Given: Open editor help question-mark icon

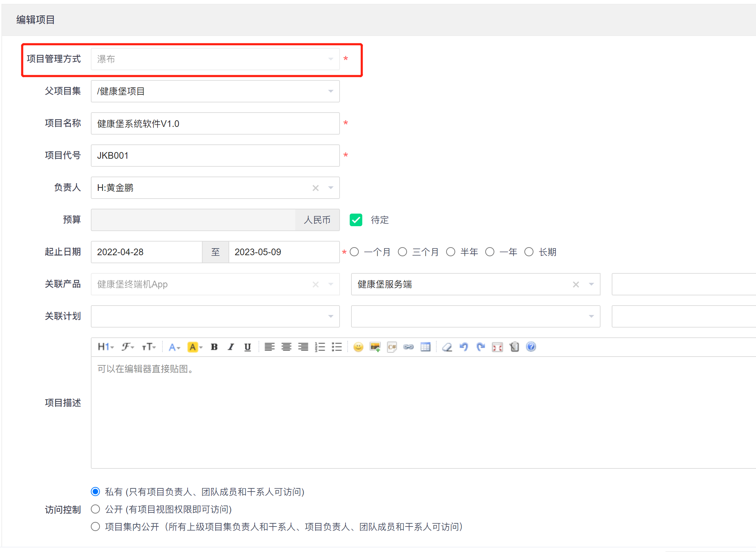Looking at the screenshot, I should tap(531, 347).
